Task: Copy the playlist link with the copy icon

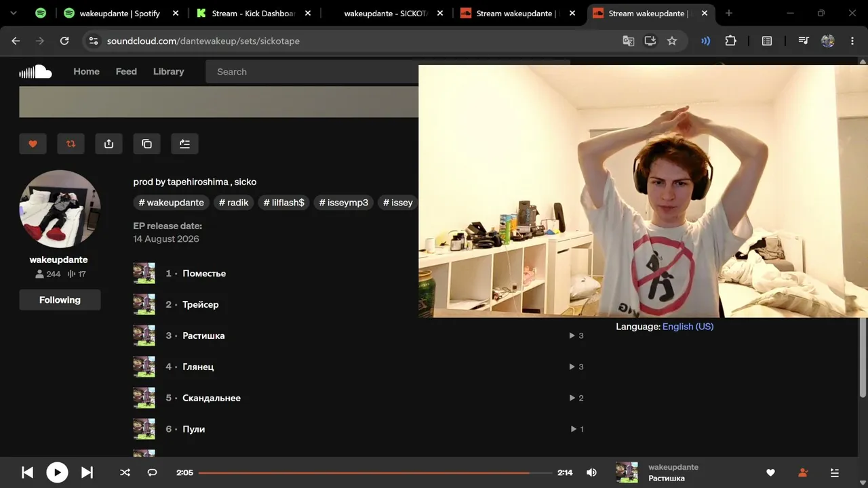Action: pos(146,144)
